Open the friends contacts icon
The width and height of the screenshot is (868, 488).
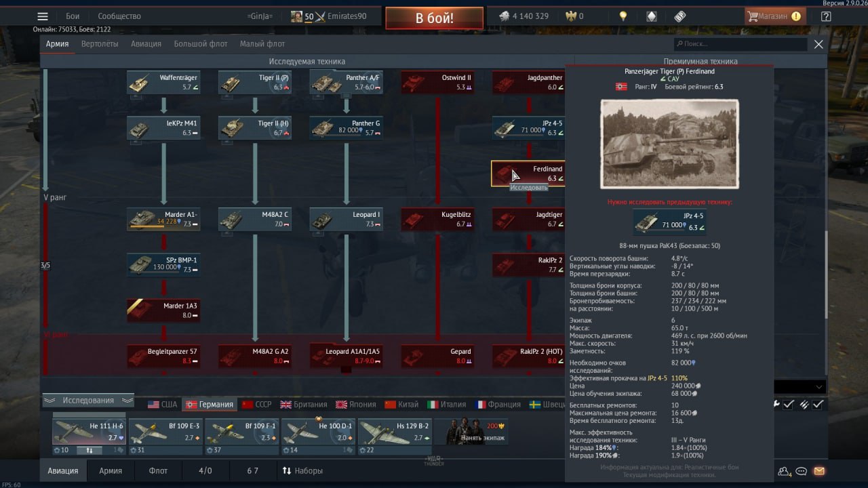click(x=785, y=471)
